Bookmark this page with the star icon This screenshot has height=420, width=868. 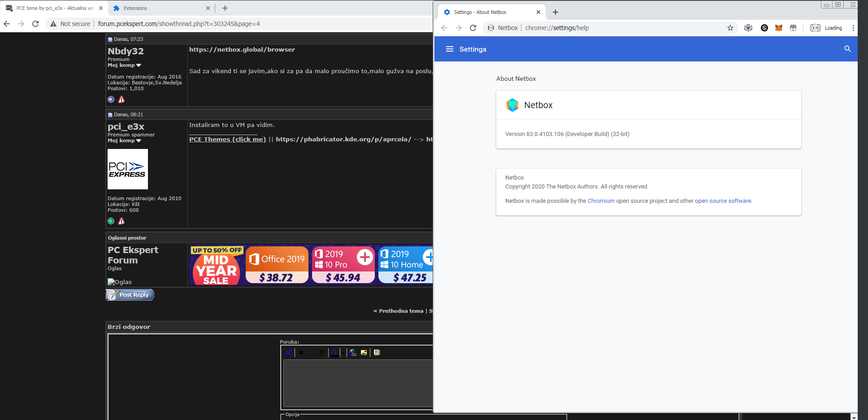coord(730,28)
